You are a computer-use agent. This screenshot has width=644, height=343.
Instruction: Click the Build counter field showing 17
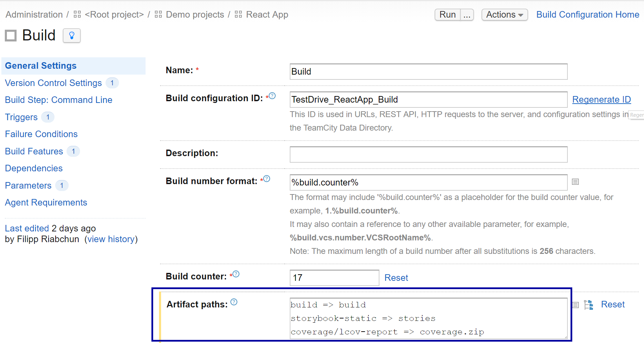[x=335, y=278]
